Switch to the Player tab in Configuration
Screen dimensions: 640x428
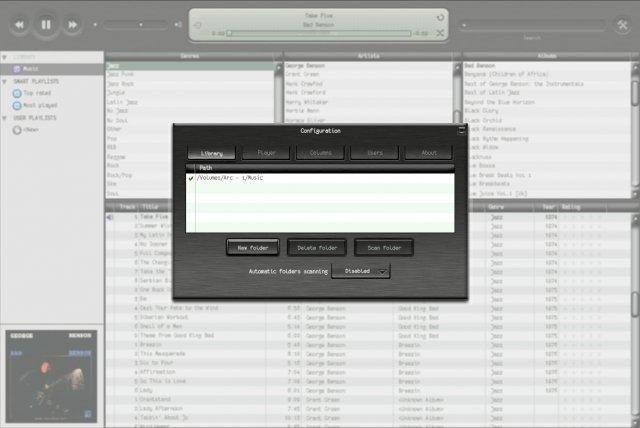coord(266,153)
